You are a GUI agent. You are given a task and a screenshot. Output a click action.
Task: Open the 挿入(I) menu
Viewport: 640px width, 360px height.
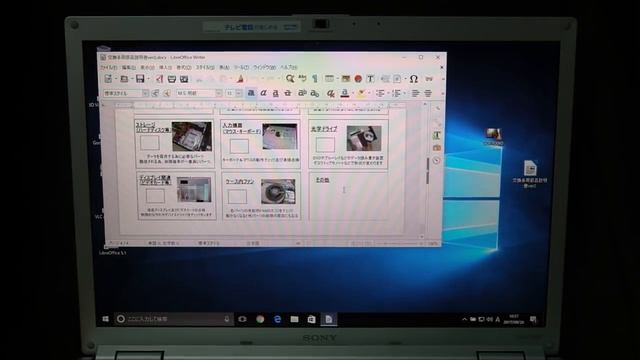[x=165, y=67]
